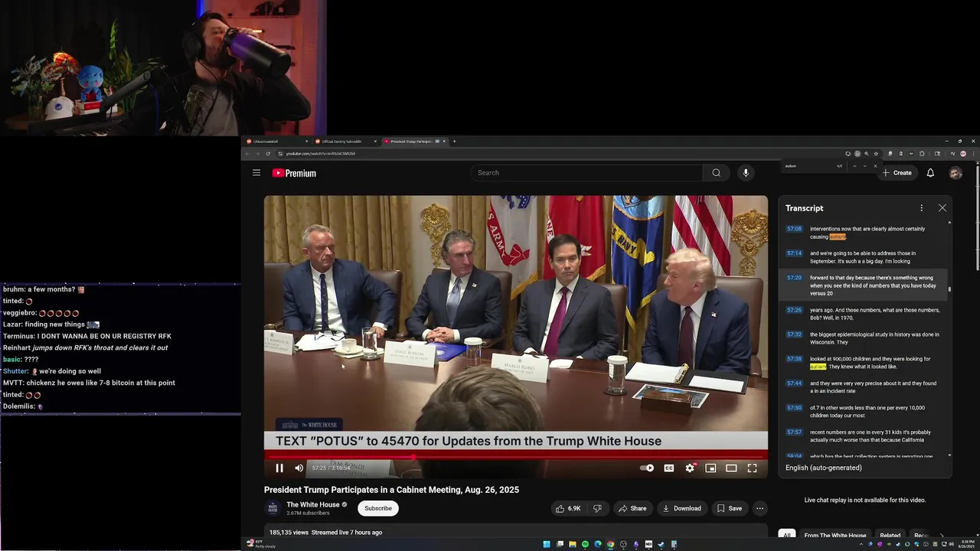Jump to transcript line at 57:57
Image resolution: width=980 pixels, height=551 pixels.
point(864,436)
